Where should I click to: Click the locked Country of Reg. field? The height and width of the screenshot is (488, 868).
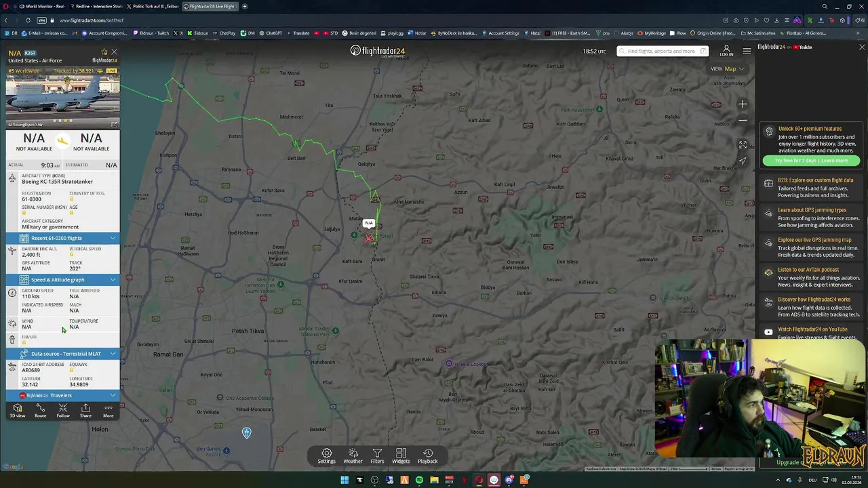87,196
